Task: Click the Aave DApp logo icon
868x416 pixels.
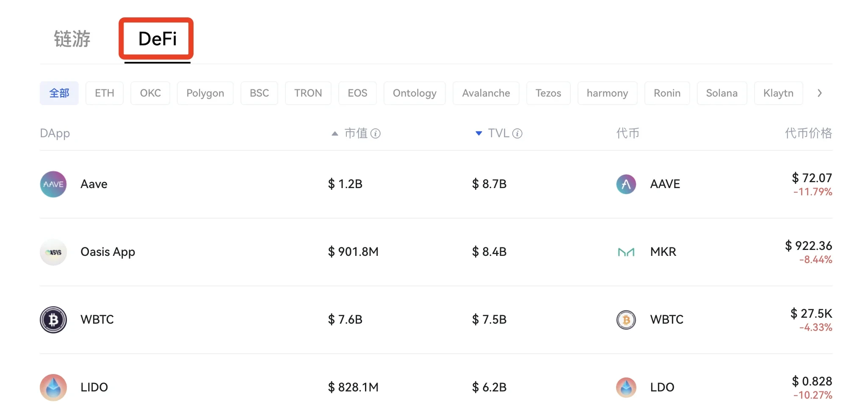Action: point(53,184)
